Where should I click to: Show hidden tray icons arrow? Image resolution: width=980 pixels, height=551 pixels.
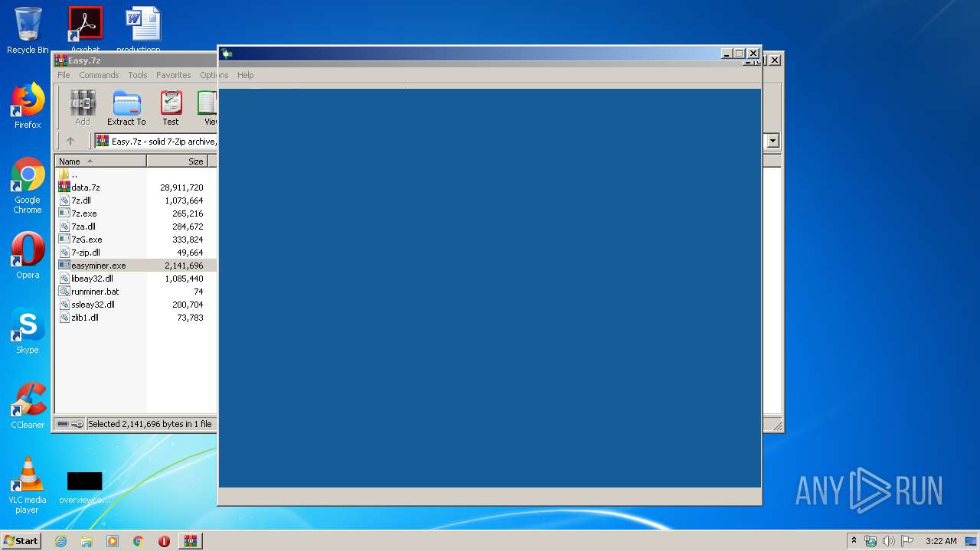click(x=854, y=540)
